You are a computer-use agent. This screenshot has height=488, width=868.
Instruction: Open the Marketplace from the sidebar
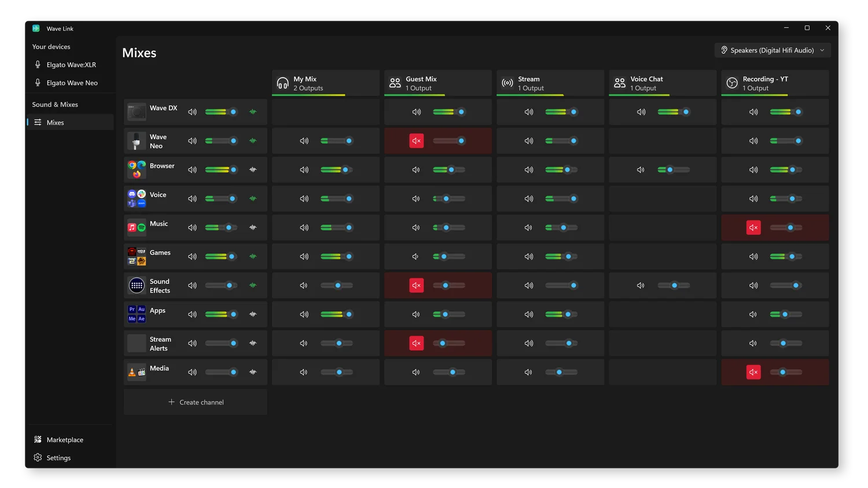coord(64,439)
